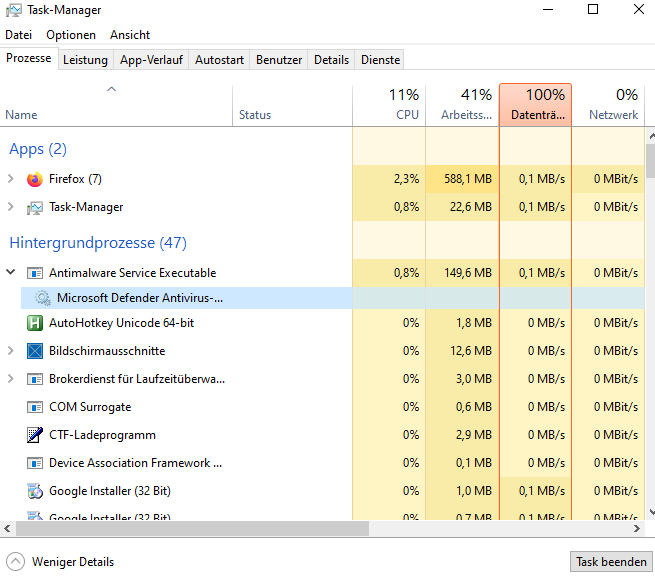Click the COM Surrogate icon
The width and height of the screenshot is (655, 585).
coord(35,407)
